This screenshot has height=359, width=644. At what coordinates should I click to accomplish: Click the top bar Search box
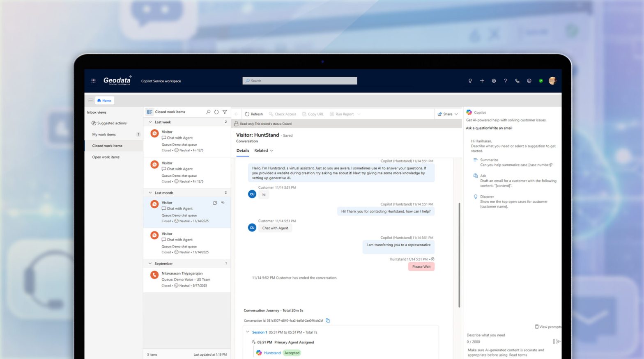(x=300, y=81)
